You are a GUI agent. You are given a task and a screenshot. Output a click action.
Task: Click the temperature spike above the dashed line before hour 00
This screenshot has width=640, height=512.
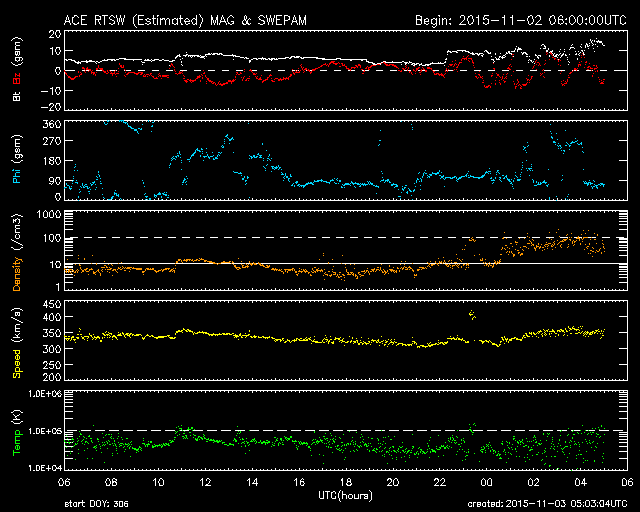(472, 428)
